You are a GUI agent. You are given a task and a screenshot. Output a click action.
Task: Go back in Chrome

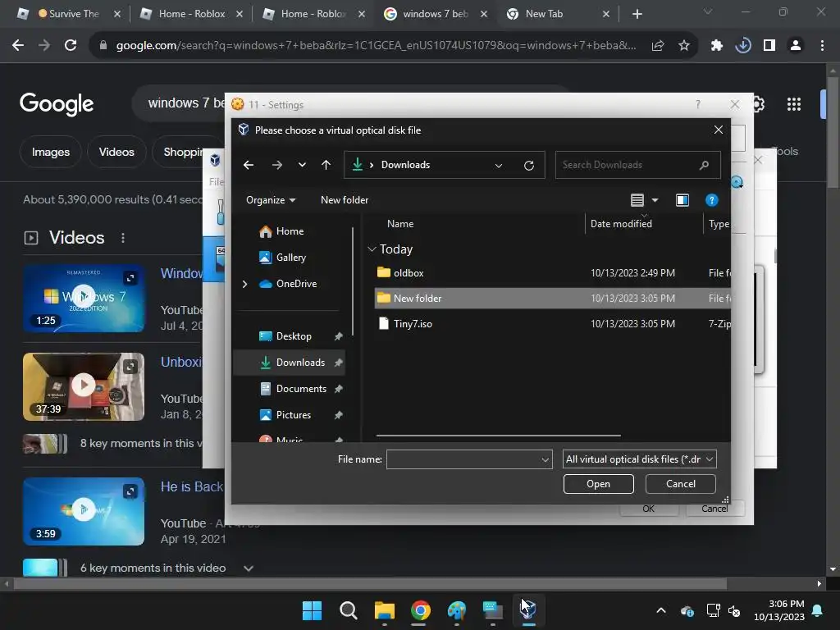(18, 46)
